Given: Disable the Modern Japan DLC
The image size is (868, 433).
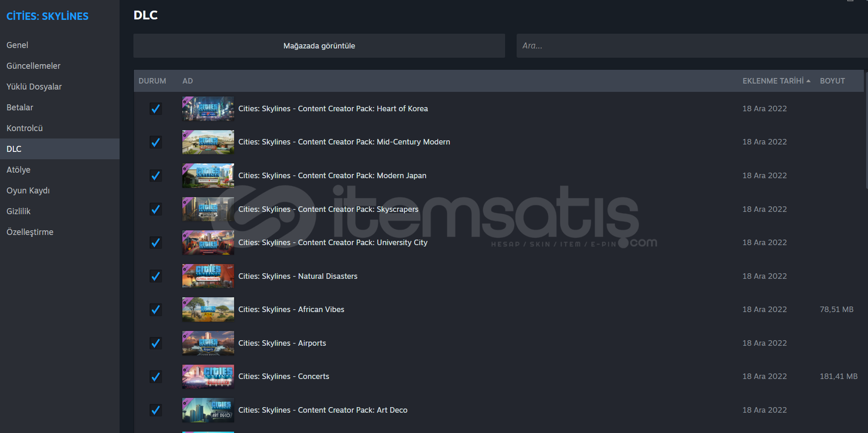Looking at the screenshot, I should tap(156, 175).
